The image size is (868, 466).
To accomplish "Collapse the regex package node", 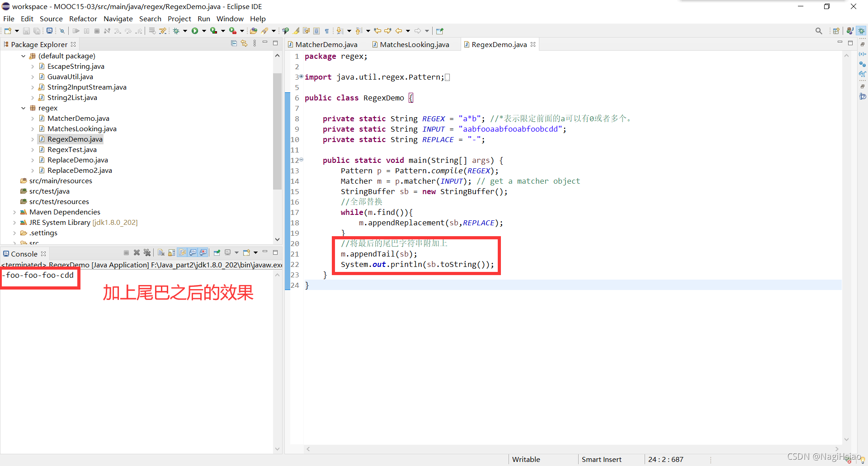I will 24,108.
